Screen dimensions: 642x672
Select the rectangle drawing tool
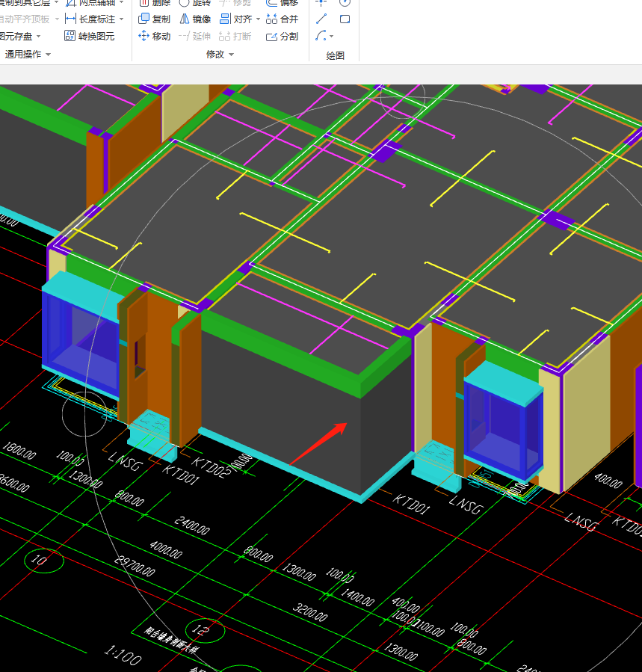(x=345, y=19)
